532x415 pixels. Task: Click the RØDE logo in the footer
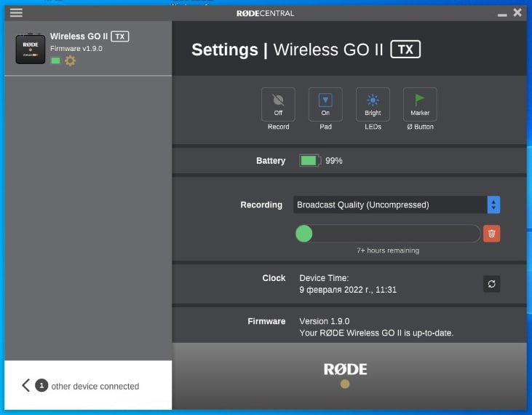click(x=345, y=369)
